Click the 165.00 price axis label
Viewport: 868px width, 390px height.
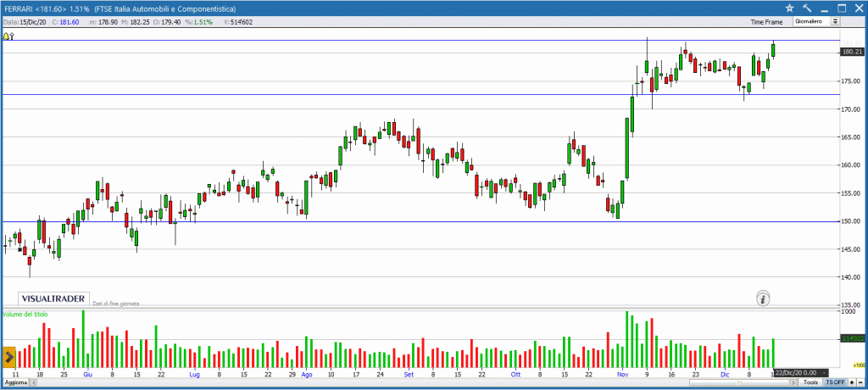click(x=851, y=137)
